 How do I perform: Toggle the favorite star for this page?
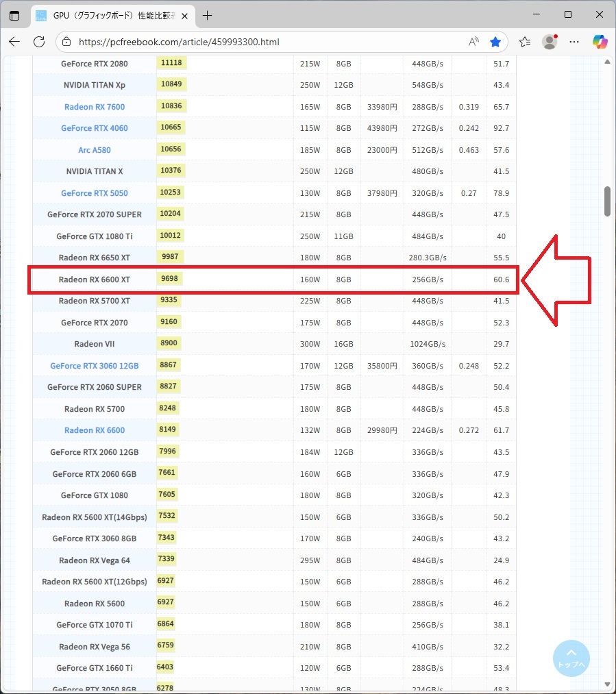(x=495, y=42)
